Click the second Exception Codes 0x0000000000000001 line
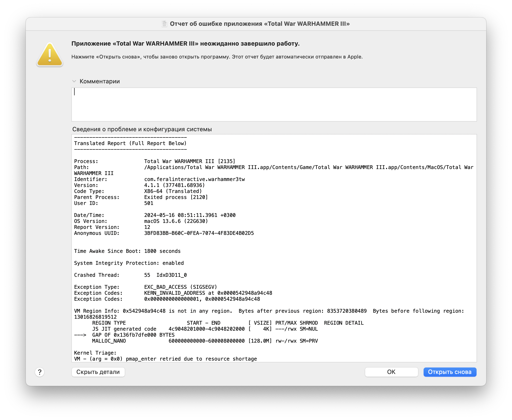This screenshot has height=420, width=512. click(x=167, y=299)
